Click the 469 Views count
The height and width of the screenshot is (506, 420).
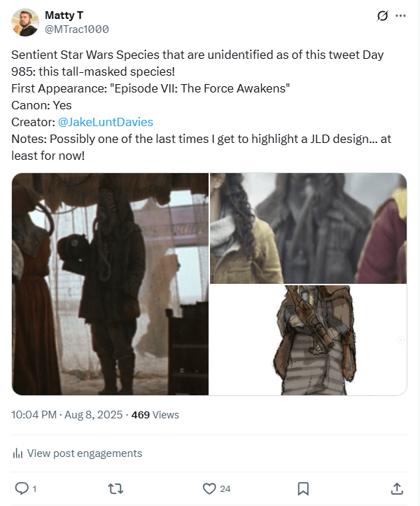click(x=155, y=414)
